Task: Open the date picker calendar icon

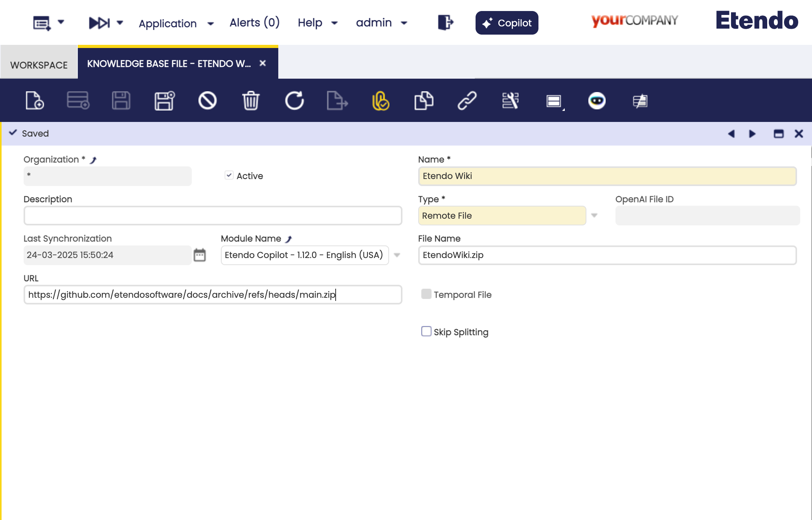Action: click(200, 255)
